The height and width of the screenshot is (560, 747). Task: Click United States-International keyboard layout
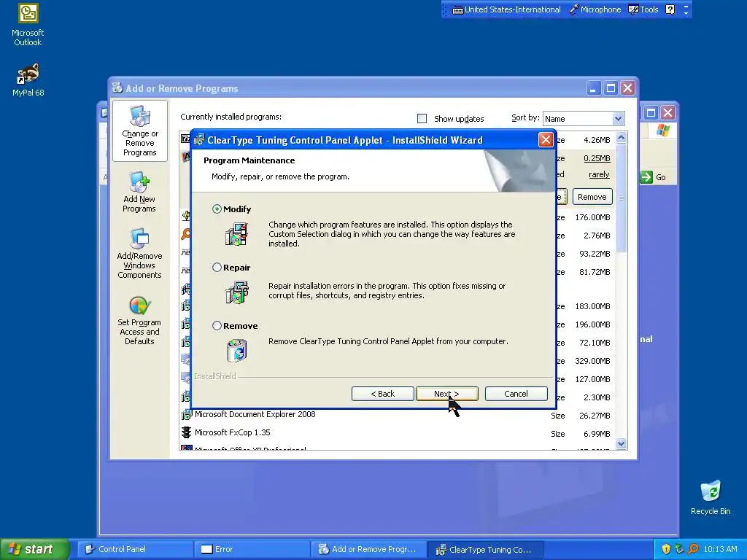[x=506, y=9]
